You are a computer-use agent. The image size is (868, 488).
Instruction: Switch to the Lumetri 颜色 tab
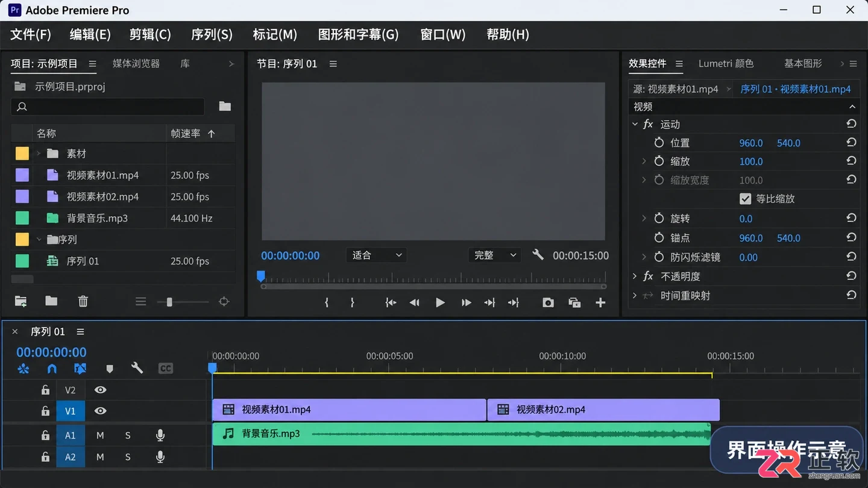pyautogui.click(x=726, y=63)
